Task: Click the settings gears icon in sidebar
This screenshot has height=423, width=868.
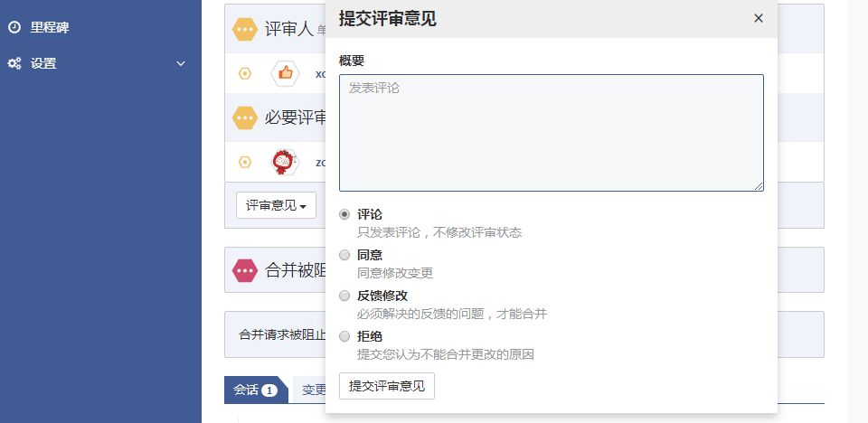Action: point(14,64)
